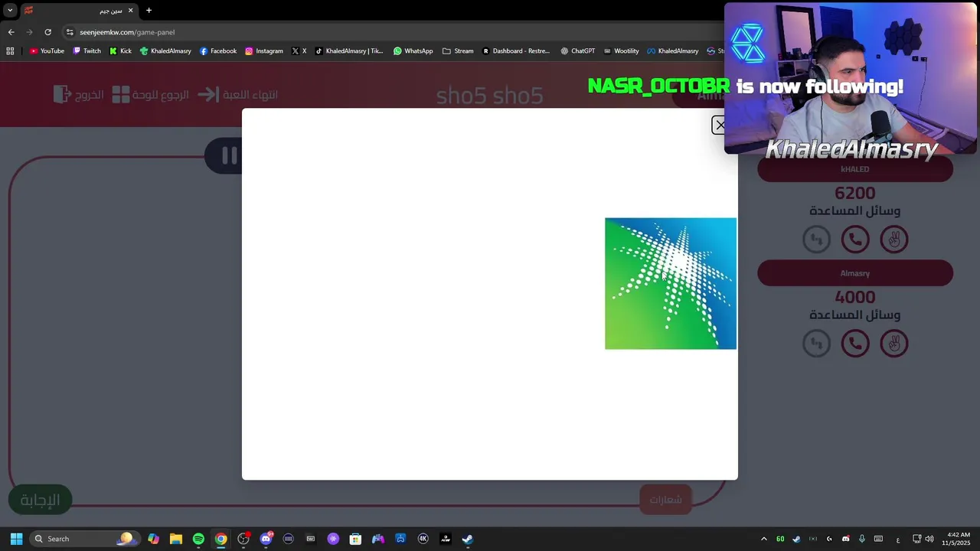Open File Explorer from the taskbar

pyautogui.click(x=176, y=539)
